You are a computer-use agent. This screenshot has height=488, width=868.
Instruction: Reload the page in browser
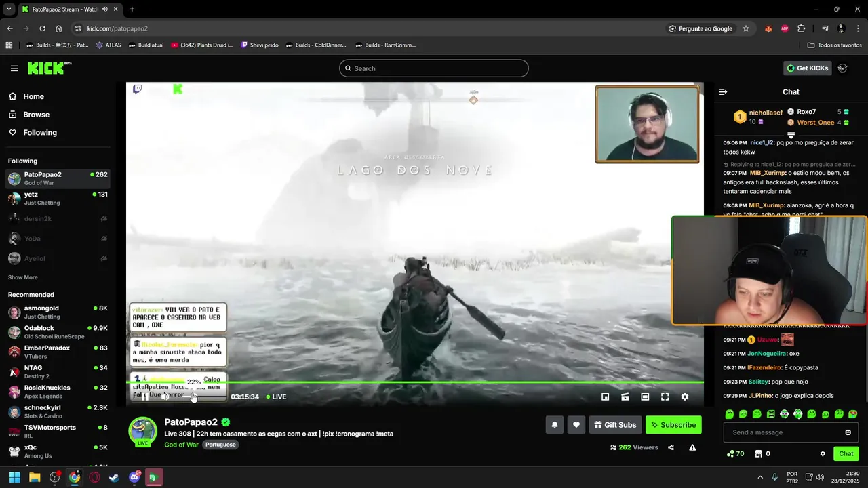42,28
